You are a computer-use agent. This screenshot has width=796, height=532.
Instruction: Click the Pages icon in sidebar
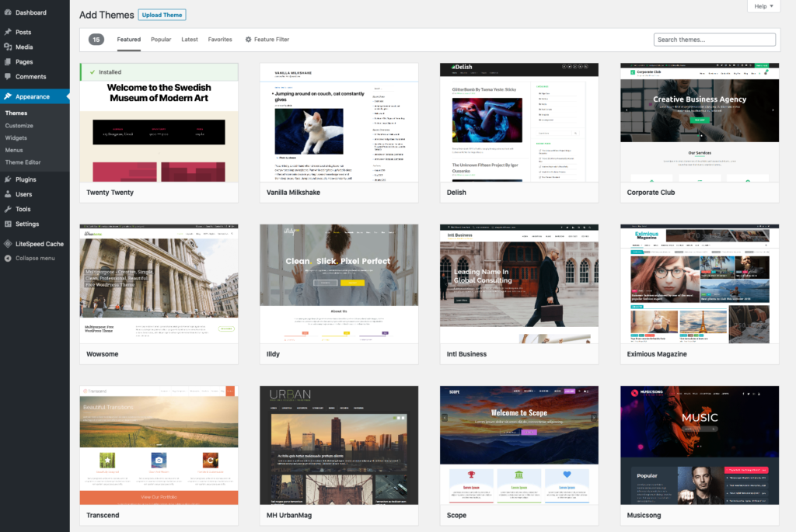[8, 62]
